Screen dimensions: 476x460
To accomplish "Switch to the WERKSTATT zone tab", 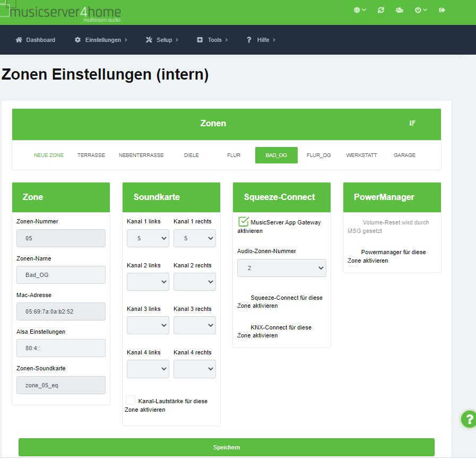I will (361, 155).
